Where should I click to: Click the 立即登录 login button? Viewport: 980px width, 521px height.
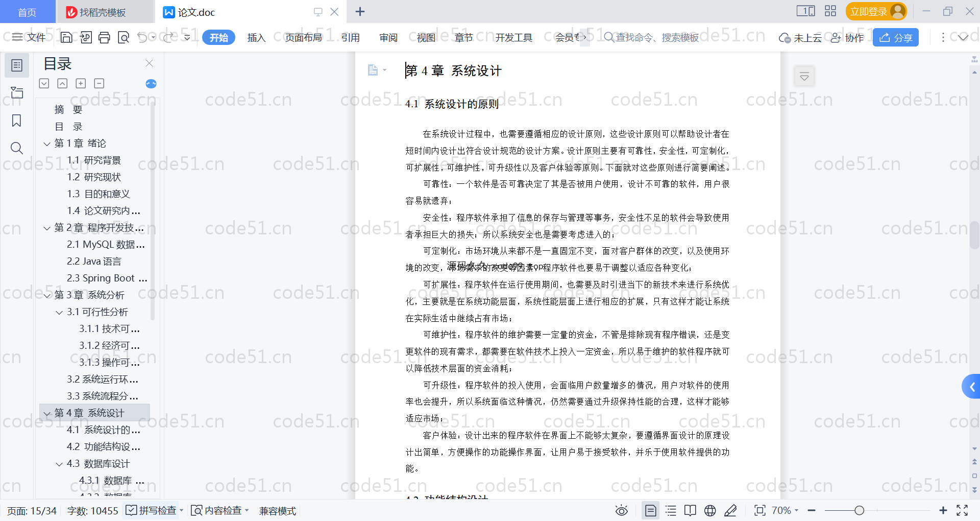tap(876, 11)
